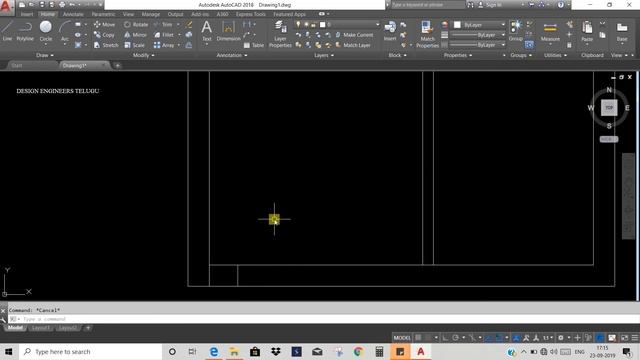Expand the Properties panel
The height and width of the screenshot is (360, 640).
[458, 56]
